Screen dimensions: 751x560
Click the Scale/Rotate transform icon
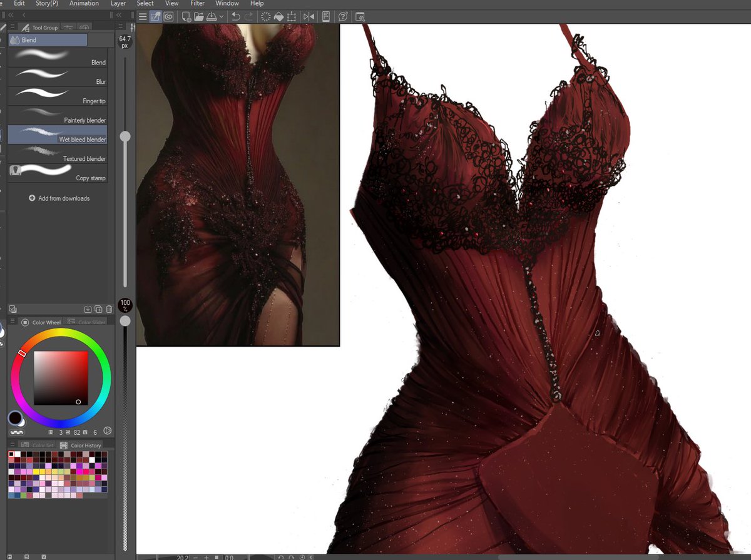pos(292,17)
